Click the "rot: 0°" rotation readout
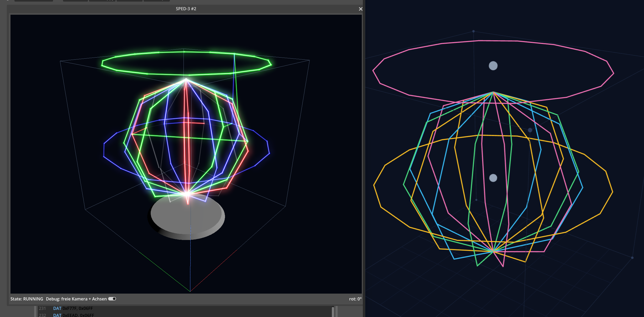 pyautogui.click(x=355, y=299)
